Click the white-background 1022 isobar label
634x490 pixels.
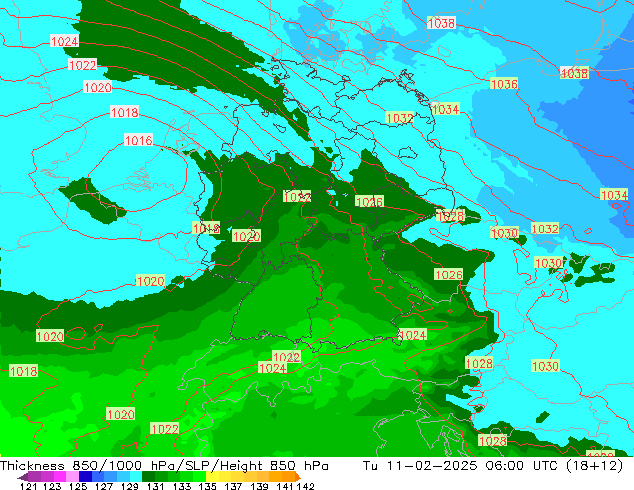(x=83, y=65)
